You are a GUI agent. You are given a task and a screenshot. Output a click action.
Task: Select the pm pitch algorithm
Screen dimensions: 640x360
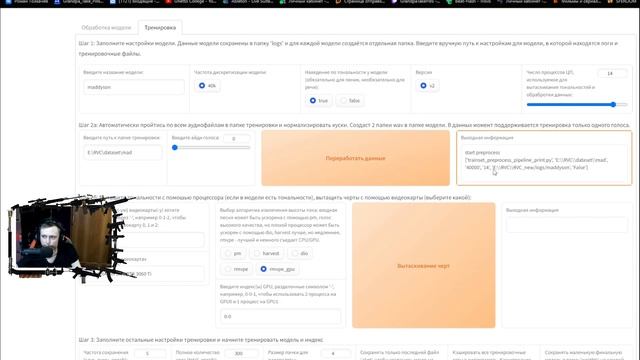pyautogui.click(x=233, y=253)
